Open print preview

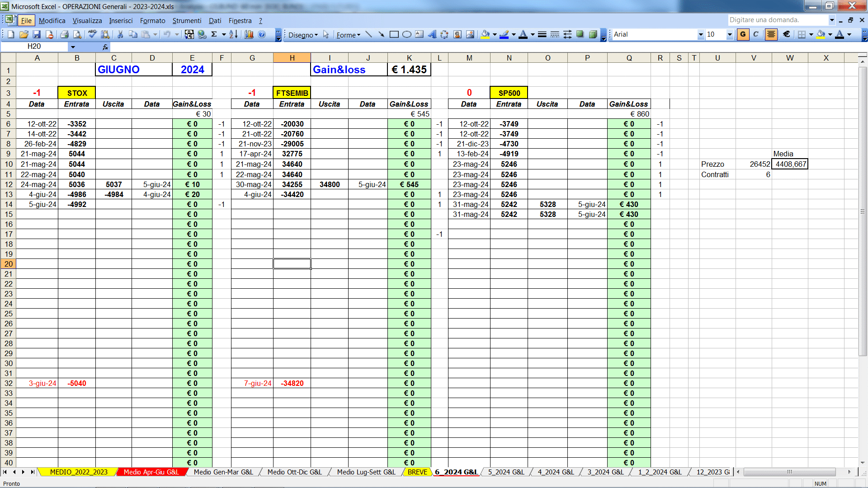coord(77,34)
